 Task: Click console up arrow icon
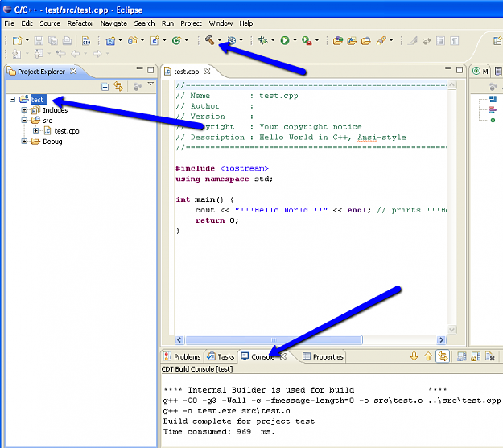[x=428, y=356]
